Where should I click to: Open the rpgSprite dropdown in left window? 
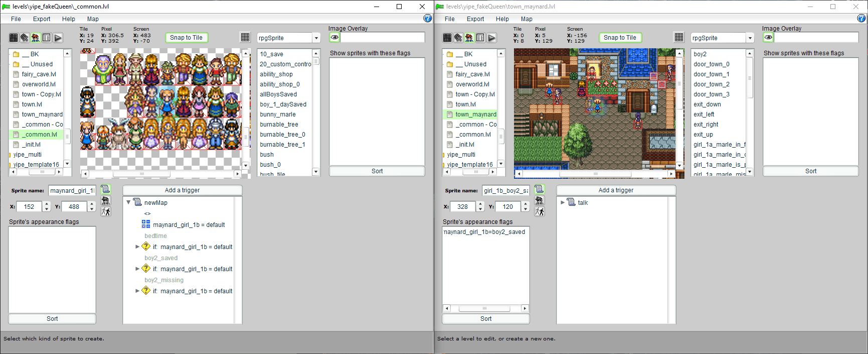tap(316, 38)
